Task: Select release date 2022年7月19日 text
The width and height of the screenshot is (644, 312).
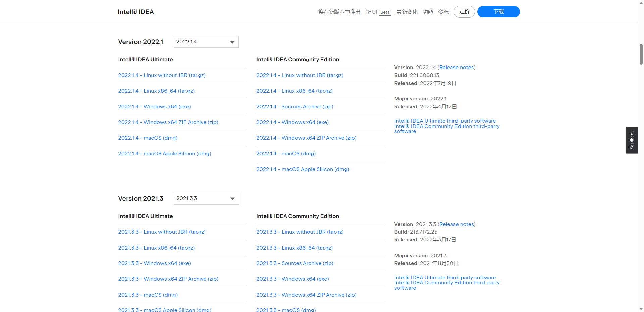Action: [x=438, y=83]
